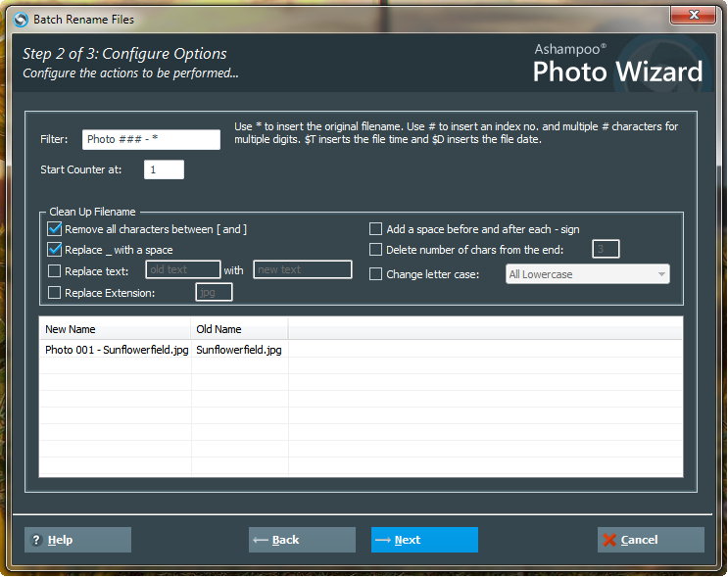Go Back to the previous step
The height and width of the screenshot is (577, 728).
coord(302,540)
